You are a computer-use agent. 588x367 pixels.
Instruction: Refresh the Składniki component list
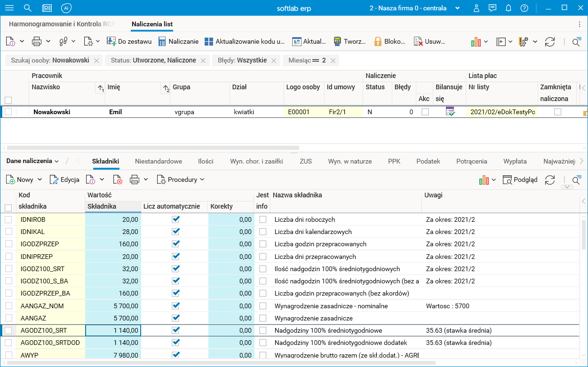pyautogui.click(x=549, y=180)
